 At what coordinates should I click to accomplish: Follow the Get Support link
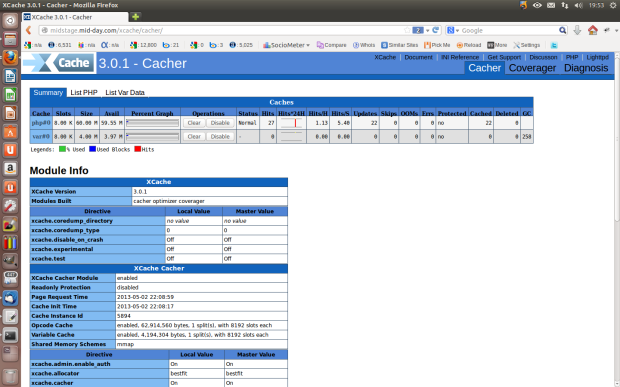coord(504,57)
